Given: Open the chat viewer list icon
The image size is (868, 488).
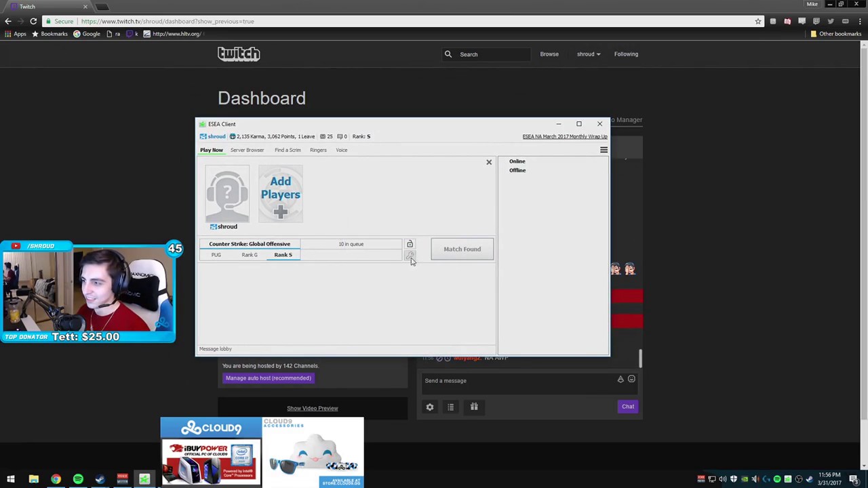Looking at the screenshot, I should (450, 407).
